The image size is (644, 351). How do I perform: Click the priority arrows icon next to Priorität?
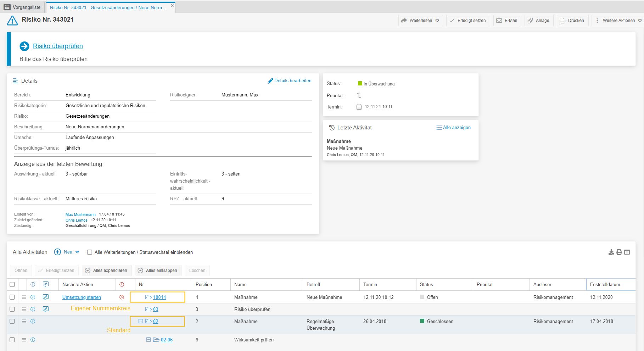359,95
